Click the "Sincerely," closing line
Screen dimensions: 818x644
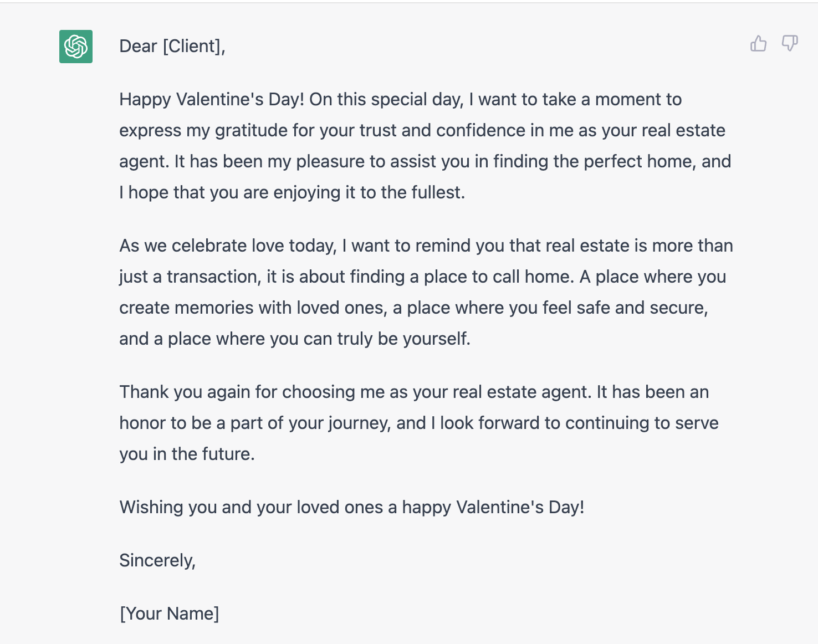(157, 560)
